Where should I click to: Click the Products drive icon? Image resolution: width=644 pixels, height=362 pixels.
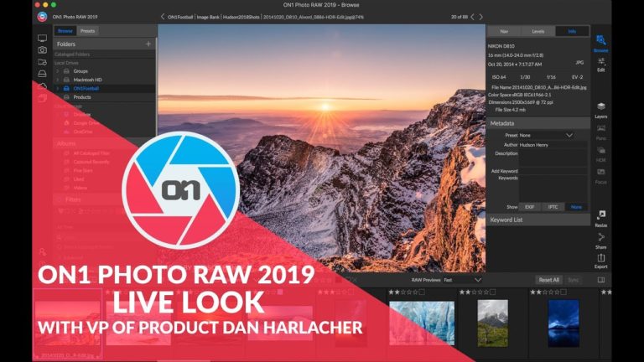click(66, 97)
